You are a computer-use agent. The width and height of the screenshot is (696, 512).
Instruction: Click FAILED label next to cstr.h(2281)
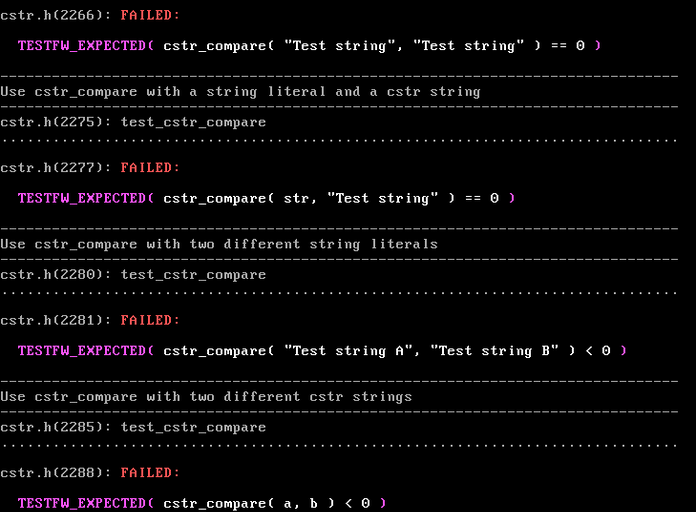click(x=150, y=321)
